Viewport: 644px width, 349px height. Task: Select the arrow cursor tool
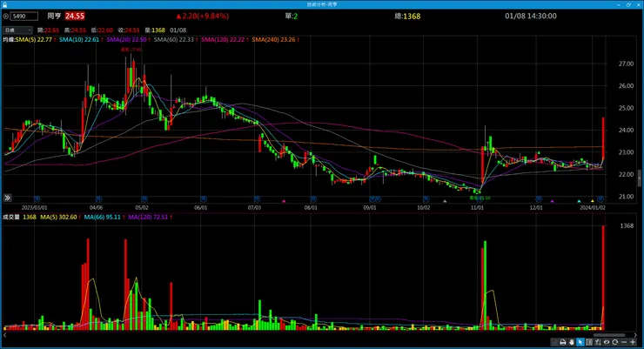580,342
